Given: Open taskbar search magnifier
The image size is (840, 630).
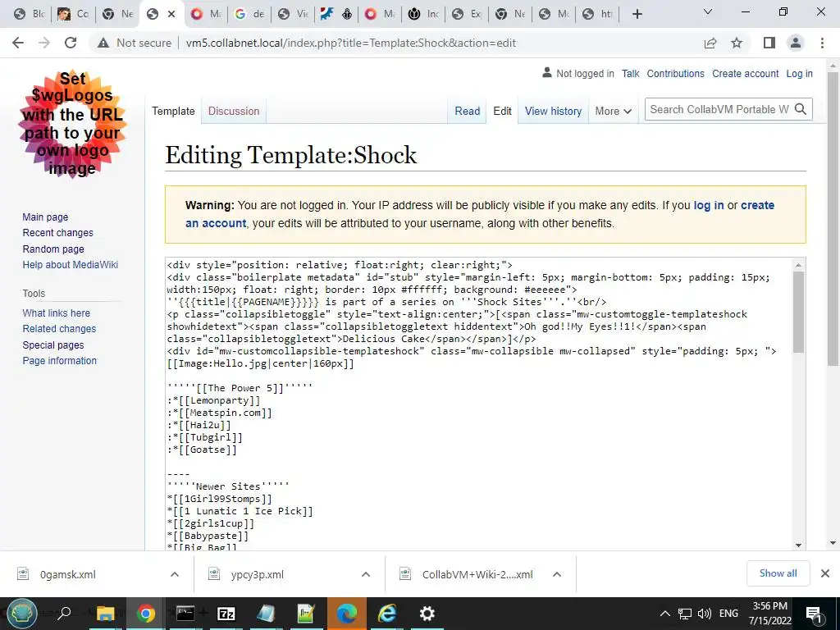Looking at the screenshot, I should [x=64, y=614].
